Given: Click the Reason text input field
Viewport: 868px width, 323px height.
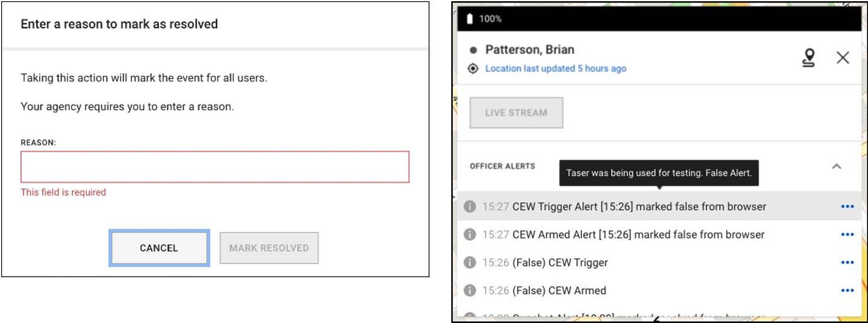Looking at the screenshot, I should coord(215,167).
